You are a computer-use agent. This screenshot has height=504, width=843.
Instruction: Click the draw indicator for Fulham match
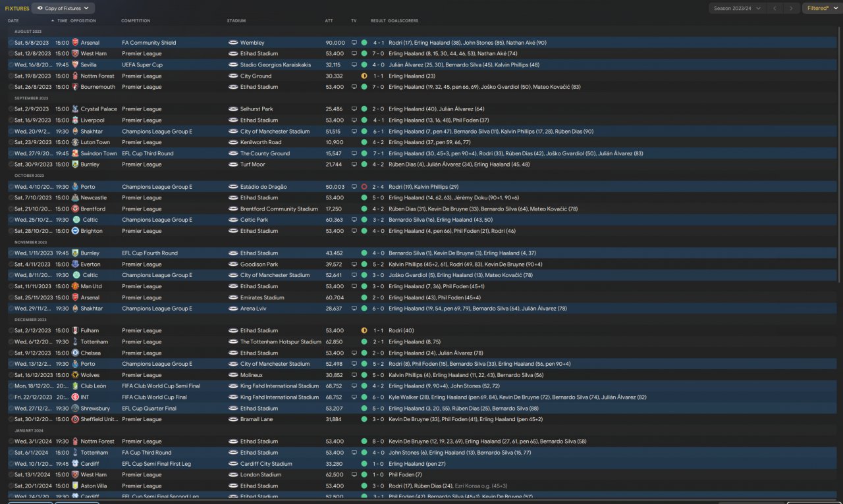pos(364,330)
